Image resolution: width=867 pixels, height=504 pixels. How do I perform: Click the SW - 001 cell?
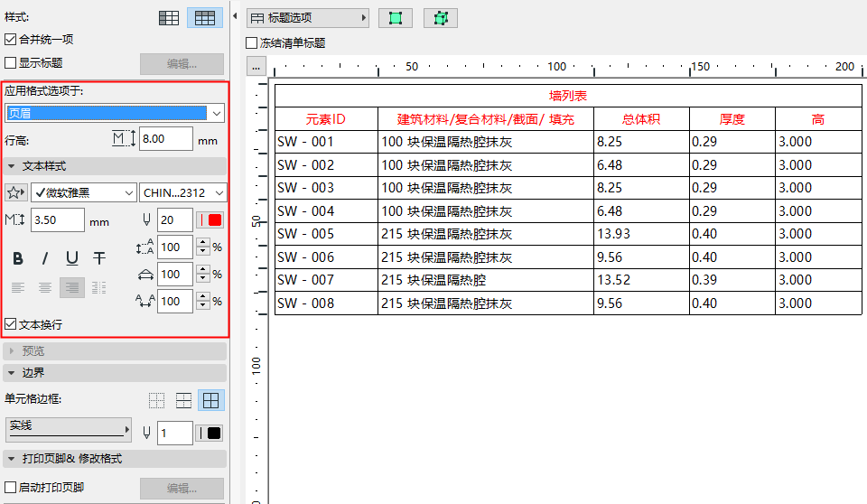tap(326, 142)
